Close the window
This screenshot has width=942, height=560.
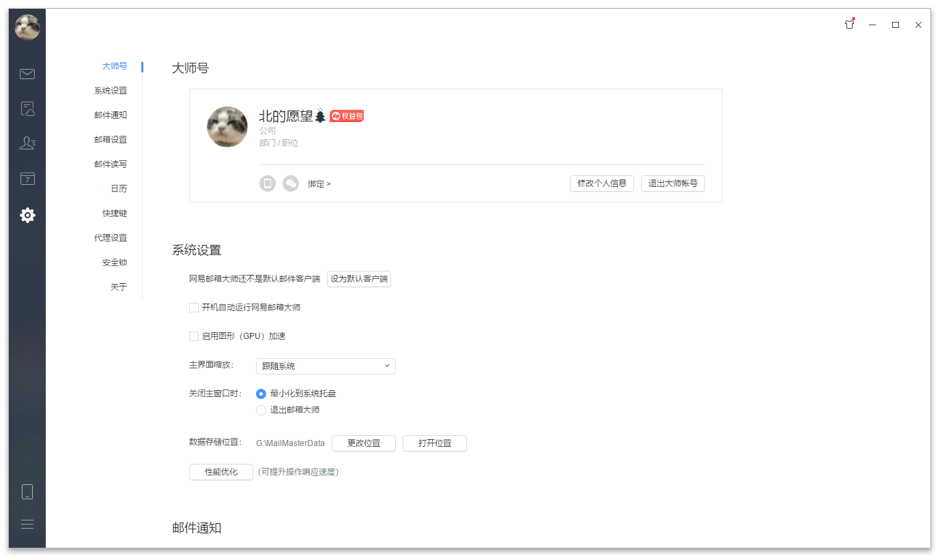[x=919, y=25]
